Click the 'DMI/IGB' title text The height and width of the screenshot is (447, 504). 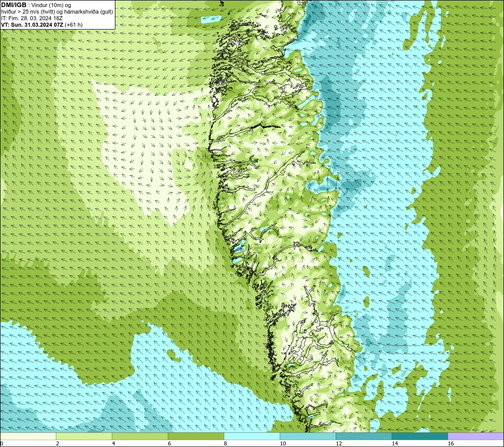pos(14,5)
